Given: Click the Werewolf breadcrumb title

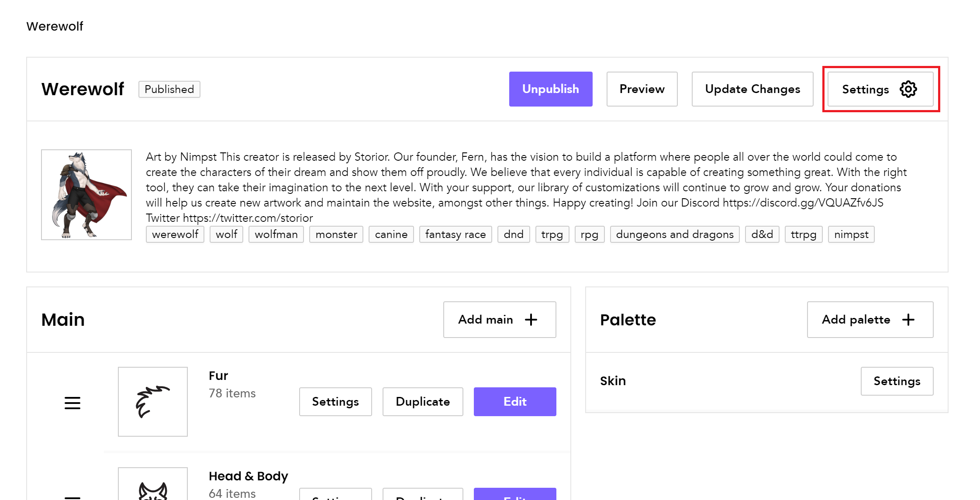Looking at the screenshot, I should click(55, 26).
